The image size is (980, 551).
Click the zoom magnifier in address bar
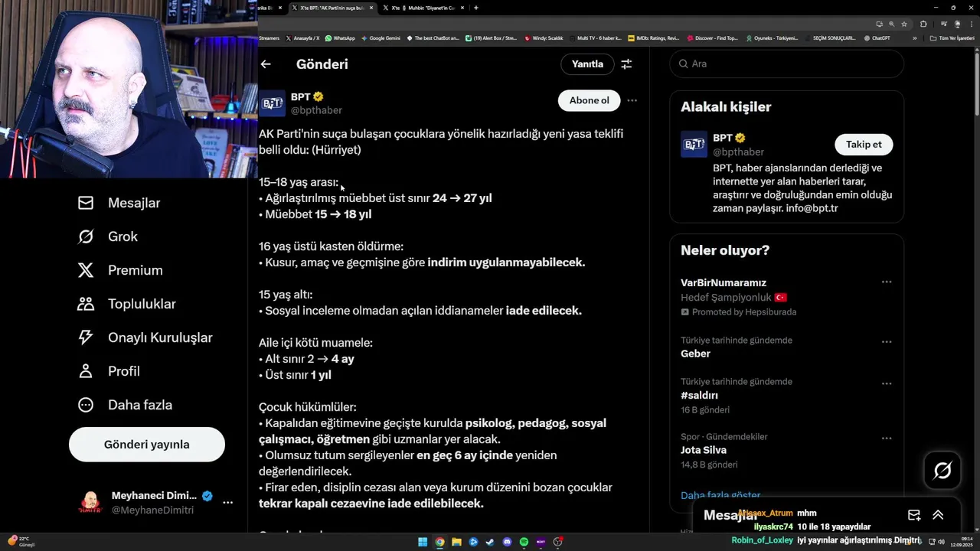point(891,24)
